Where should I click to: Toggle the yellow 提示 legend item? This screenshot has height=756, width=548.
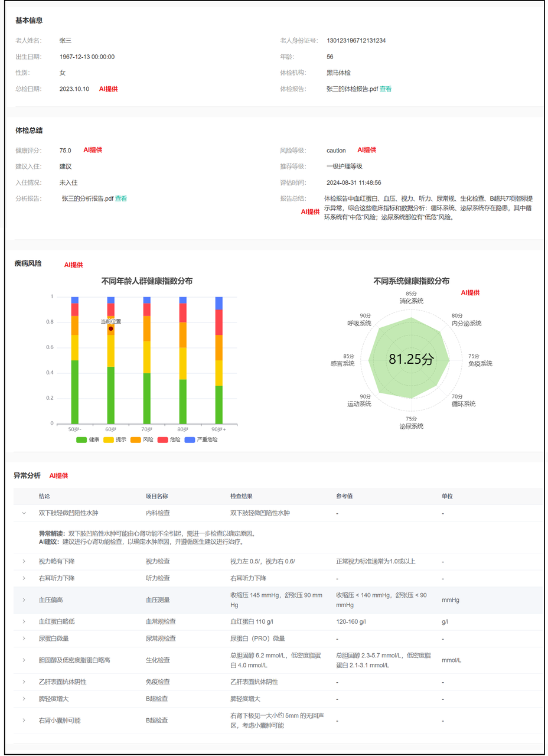115,439
